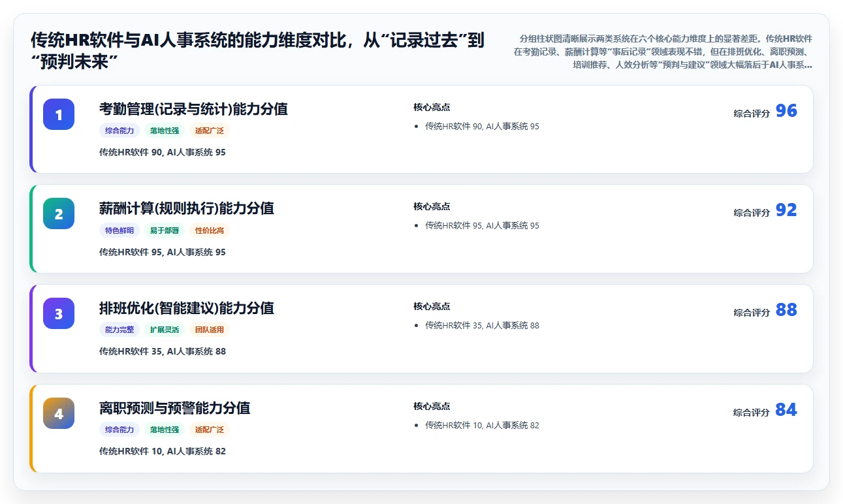Click 核心亮点 heading in 排班优化 card
843x504 pixels.
coord(432,306)
